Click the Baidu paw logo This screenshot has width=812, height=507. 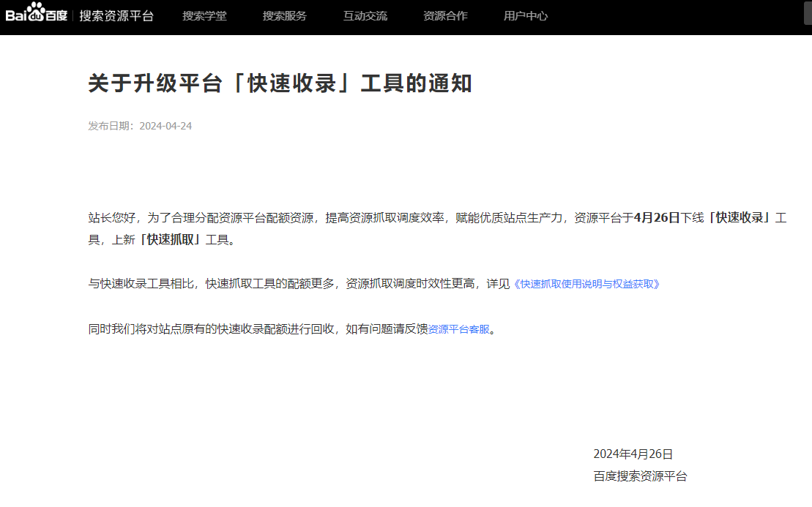tap(37, 12)
